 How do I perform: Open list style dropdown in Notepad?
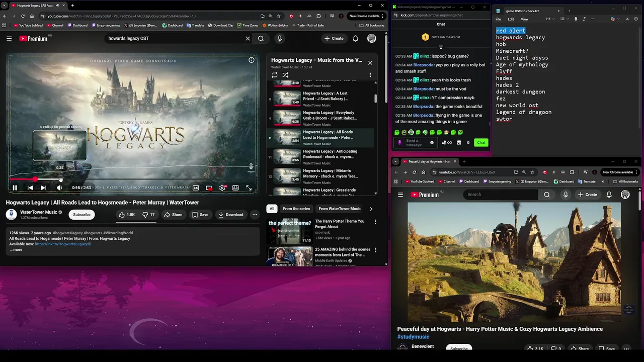tap(563, 19)
